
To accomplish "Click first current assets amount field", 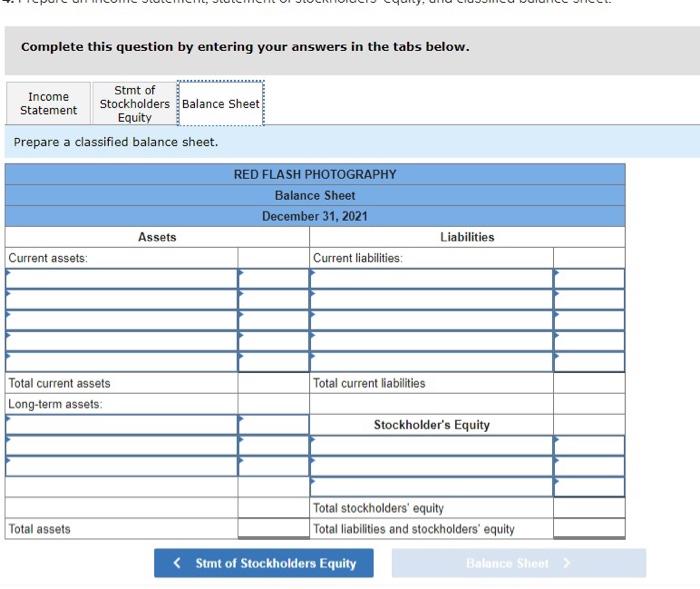I will point(274,279).
